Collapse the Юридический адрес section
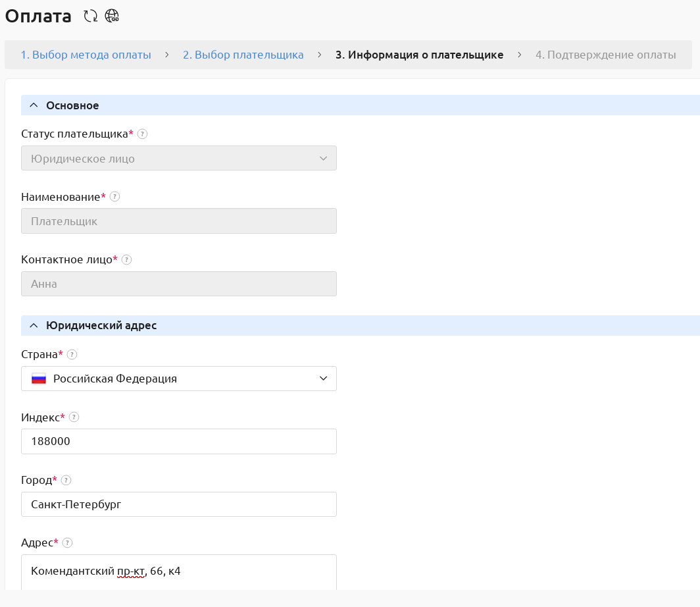 [x=34, y=326]
